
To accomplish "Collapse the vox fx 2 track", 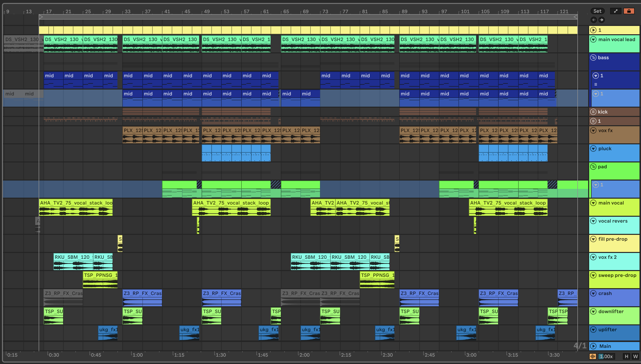I will click(593, 257).
